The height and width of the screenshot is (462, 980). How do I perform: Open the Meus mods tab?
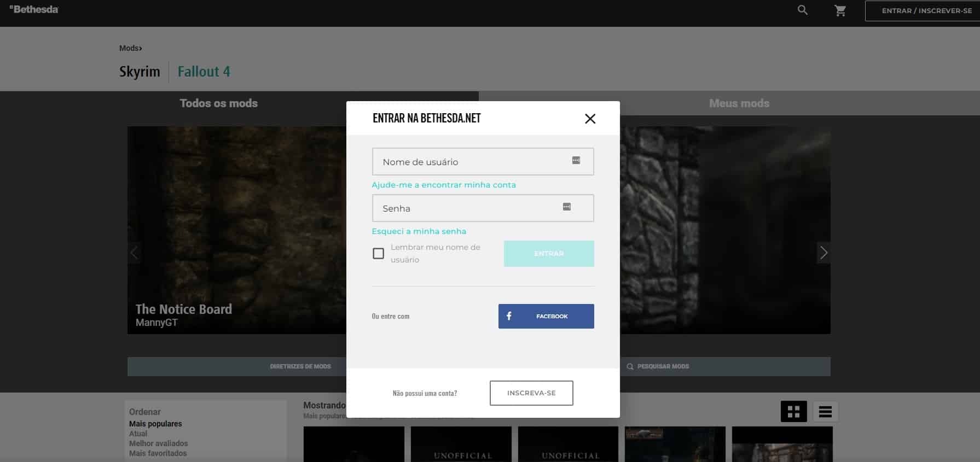click(739, 103)
